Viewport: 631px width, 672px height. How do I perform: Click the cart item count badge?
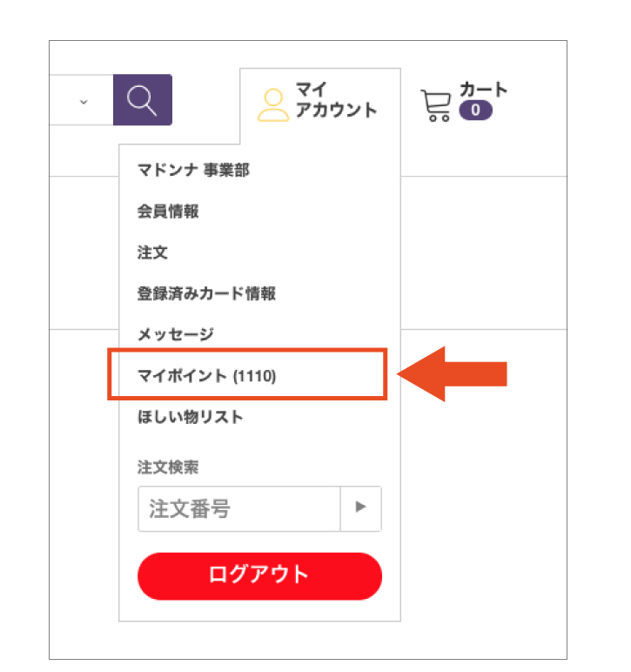475,111
